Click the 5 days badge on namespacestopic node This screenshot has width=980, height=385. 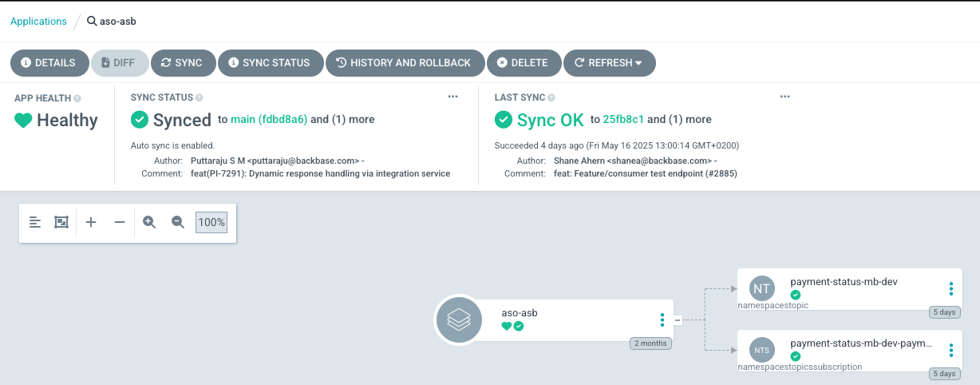(945, 312)
